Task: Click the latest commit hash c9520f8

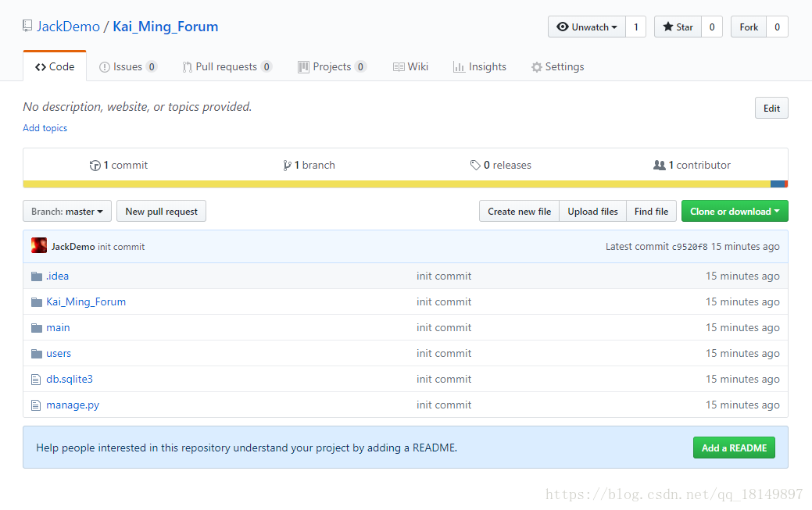Action: point(689,247)
